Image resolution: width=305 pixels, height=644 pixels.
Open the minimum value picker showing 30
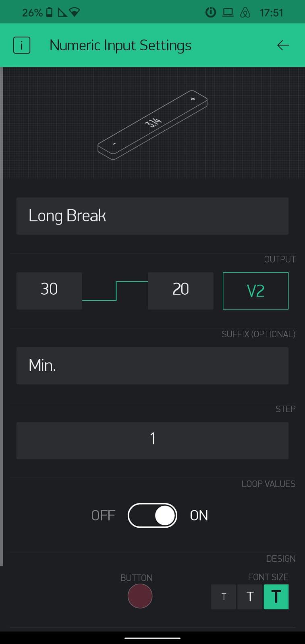point(49,291)
